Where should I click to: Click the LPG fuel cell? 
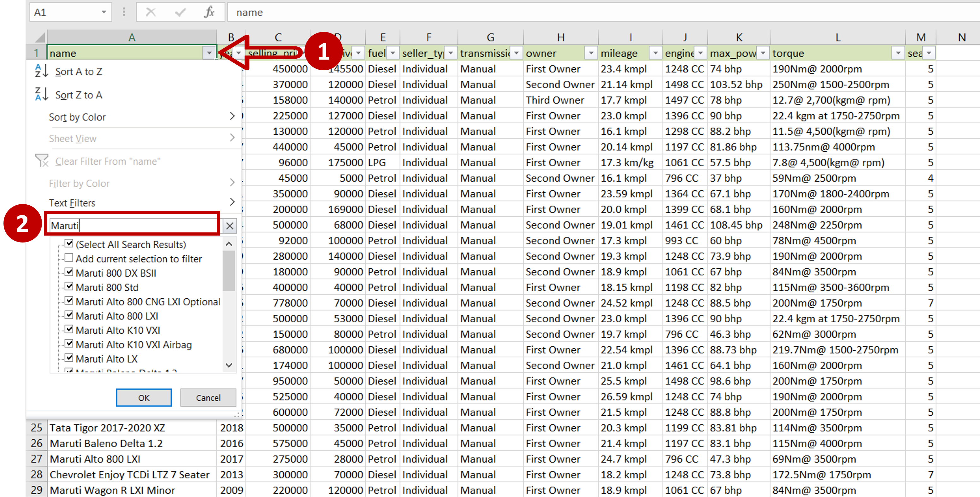(382, 162)
